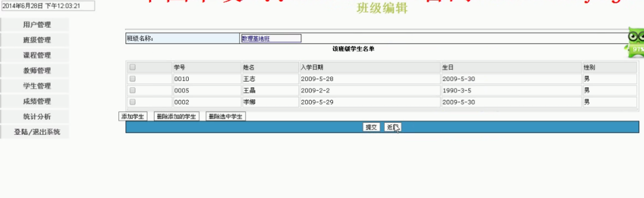The image size is (644, 198).
Task: Click the green monster 97% widget icon
Action: click(x=635, y=43)
